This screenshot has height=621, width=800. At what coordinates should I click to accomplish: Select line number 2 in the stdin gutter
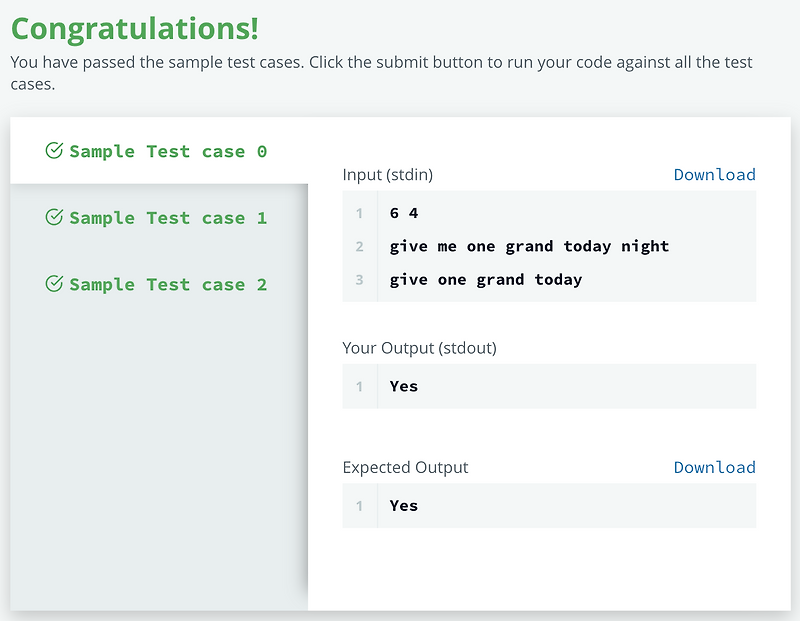[359, 246]
